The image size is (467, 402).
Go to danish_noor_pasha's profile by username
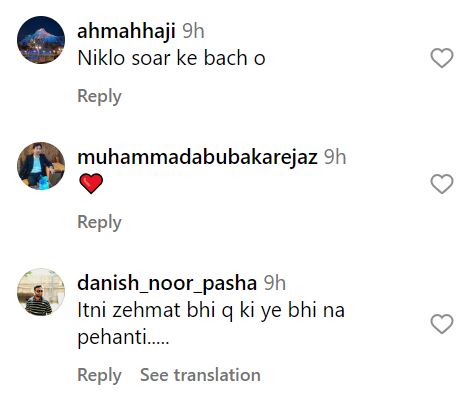[x=167, y=284]
